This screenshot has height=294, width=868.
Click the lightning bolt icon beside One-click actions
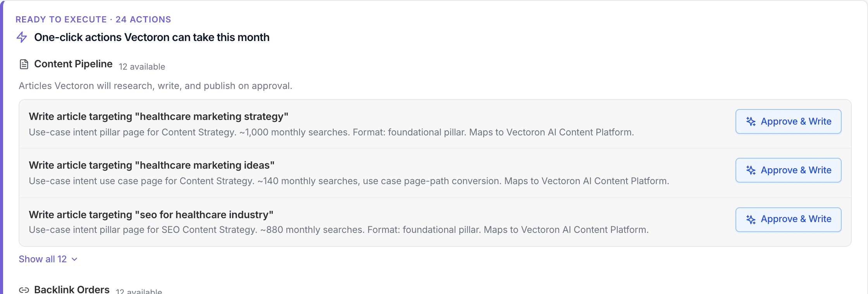[22, 37]
